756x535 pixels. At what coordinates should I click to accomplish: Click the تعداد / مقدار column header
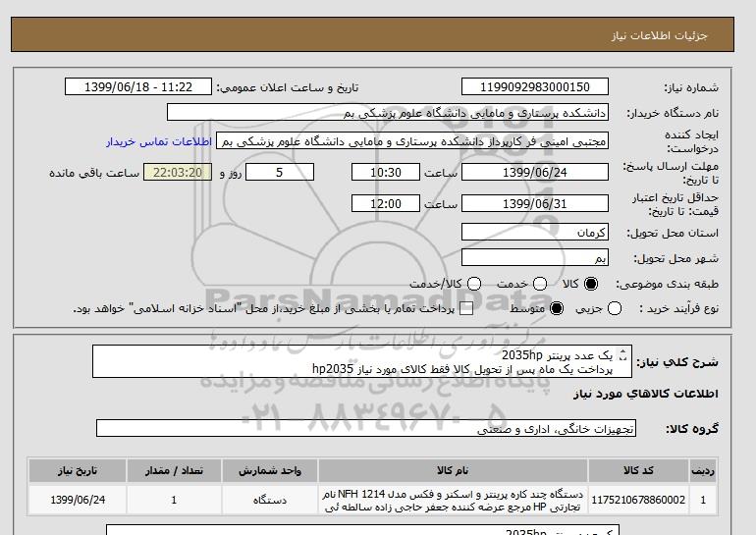coord(174,471)
